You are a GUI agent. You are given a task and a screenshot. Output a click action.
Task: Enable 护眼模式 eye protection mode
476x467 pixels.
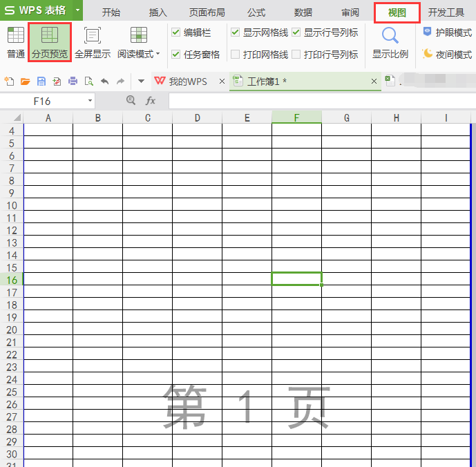447,32
